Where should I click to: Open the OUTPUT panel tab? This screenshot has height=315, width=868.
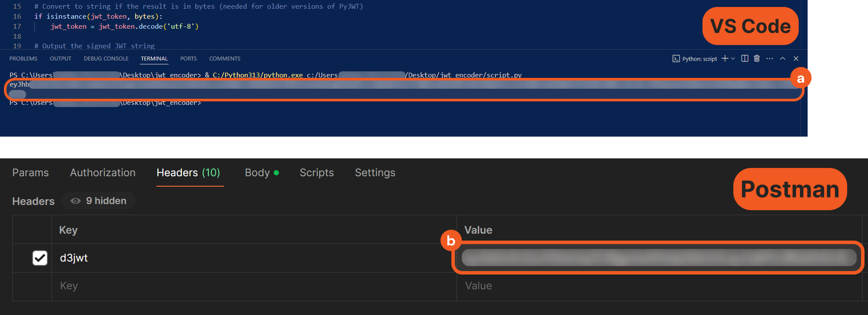(60, 59)
